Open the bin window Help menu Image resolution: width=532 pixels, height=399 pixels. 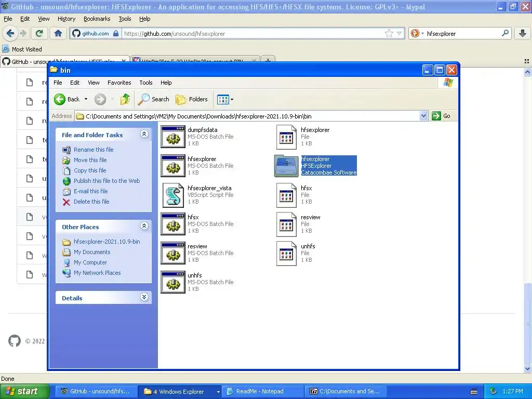166,83
